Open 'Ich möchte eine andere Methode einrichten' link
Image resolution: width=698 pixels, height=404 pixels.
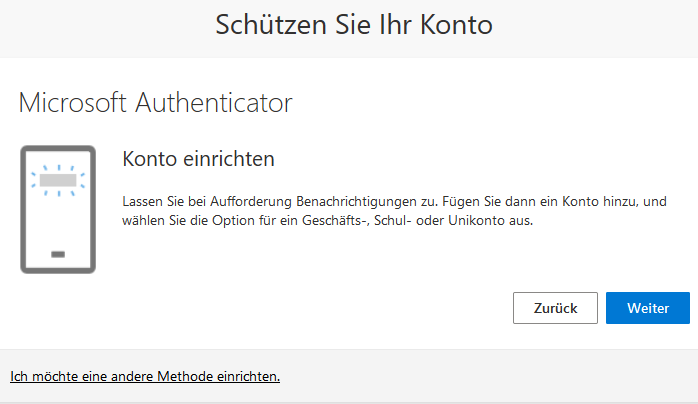click(x=145, y=376)
